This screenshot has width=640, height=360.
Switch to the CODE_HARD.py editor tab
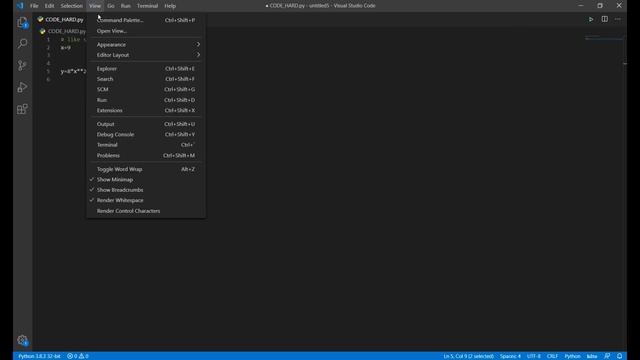[x=60, y=19]
